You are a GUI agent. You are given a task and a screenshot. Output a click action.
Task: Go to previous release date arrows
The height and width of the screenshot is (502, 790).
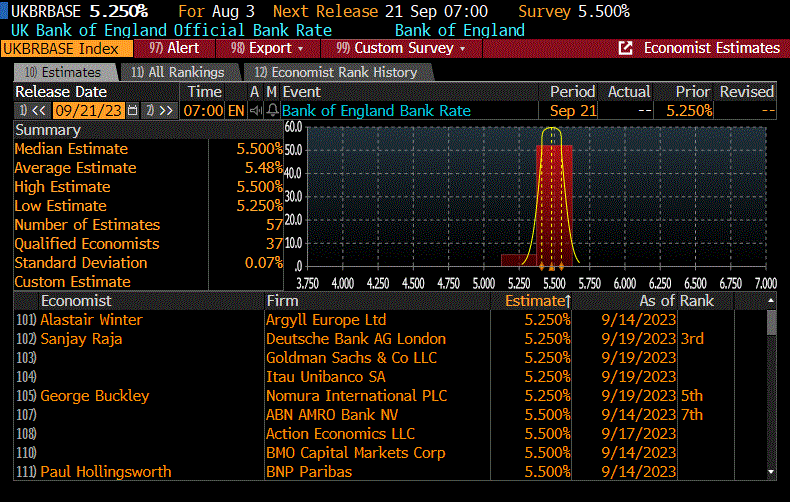[x=33, y=110]
